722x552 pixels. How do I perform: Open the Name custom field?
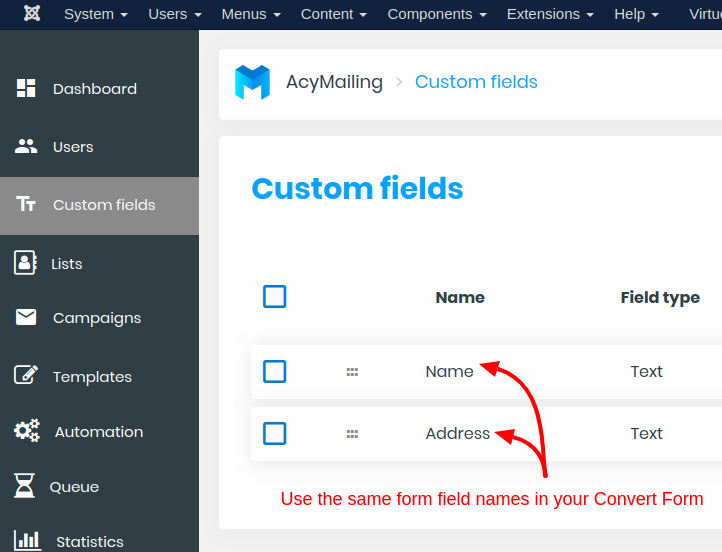[x=449, y=372]
